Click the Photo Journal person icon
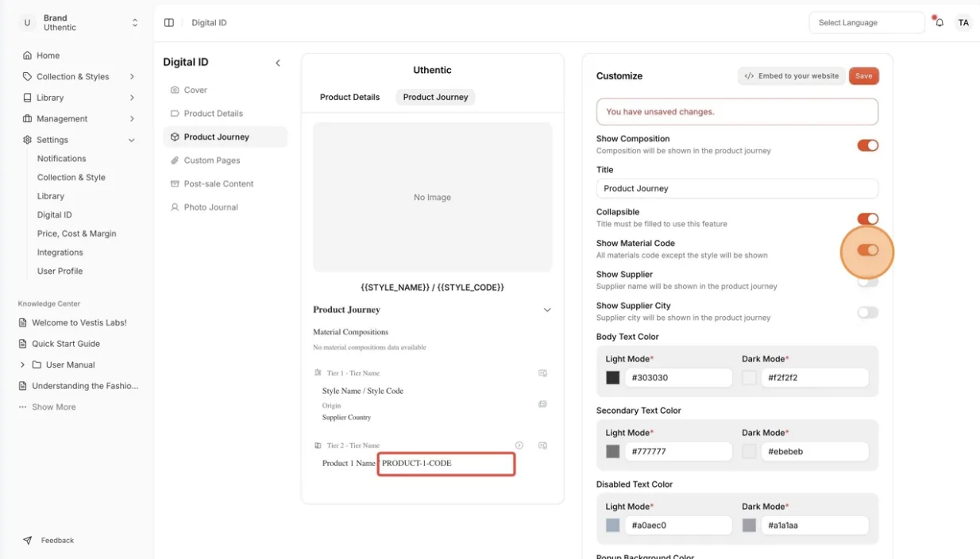This screenshot has height=559, width=980. click(175, 207)
